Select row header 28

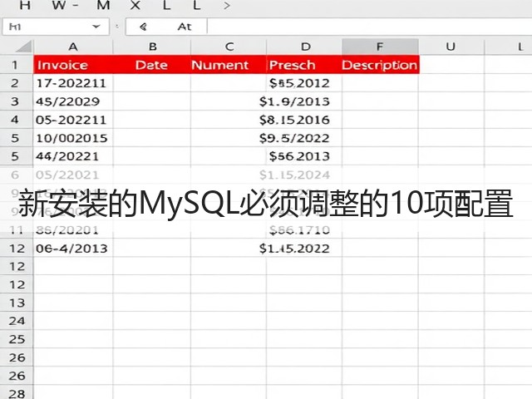17,393
